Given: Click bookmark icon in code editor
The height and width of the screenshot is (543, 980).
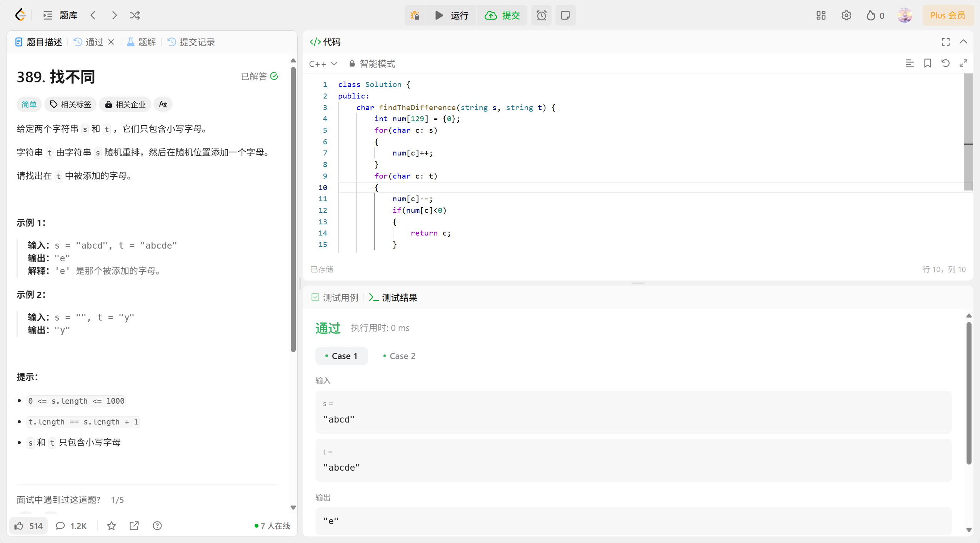Looking at the screenshot, I should (x=927, y=63).
